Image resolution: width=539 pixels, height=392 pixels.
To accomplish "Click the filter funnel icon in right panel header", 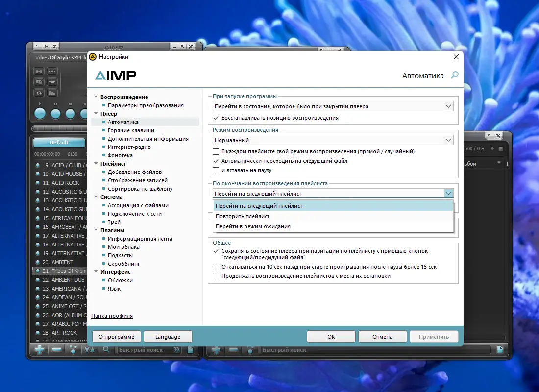I will [x=499, y=163].
